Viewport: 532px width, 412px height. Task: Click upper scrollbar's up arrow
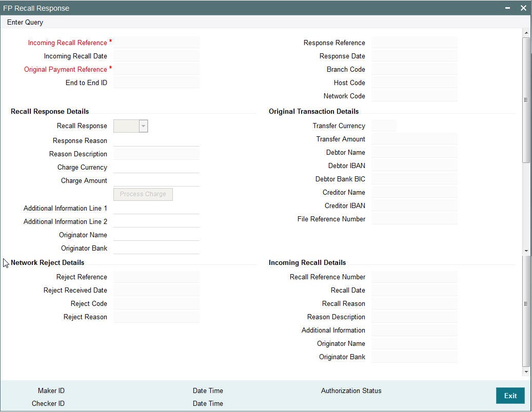point(526,33)
